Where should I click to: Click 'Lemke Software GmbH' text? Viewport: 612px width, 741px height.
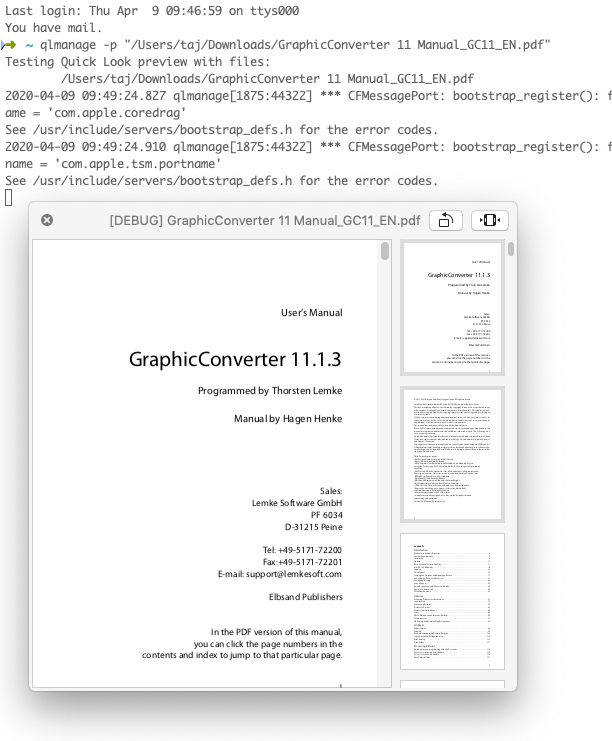click(x=297, y=503)
